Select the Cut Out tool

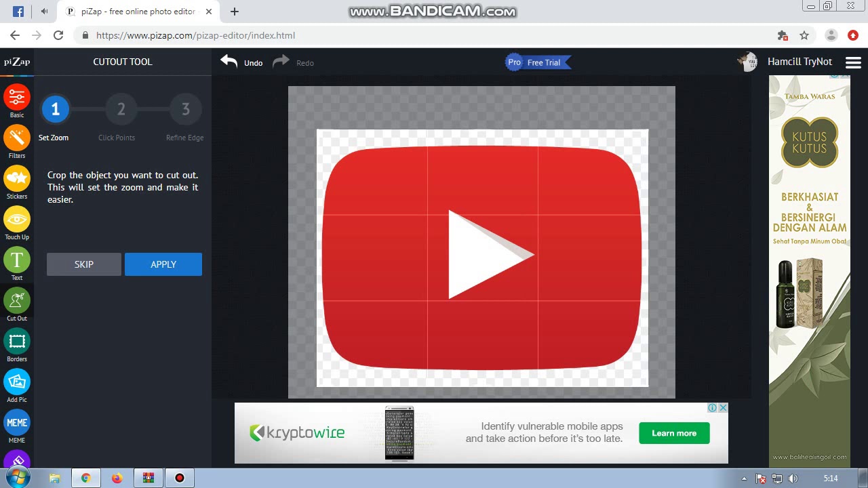(x=17, y=300)
